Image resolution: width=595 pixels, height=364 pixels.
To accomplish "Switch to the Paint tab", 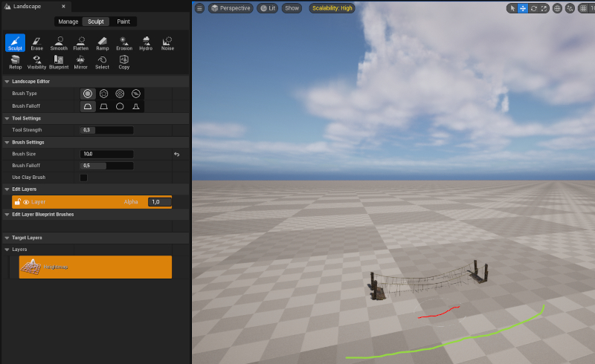I will click(123, 22).
